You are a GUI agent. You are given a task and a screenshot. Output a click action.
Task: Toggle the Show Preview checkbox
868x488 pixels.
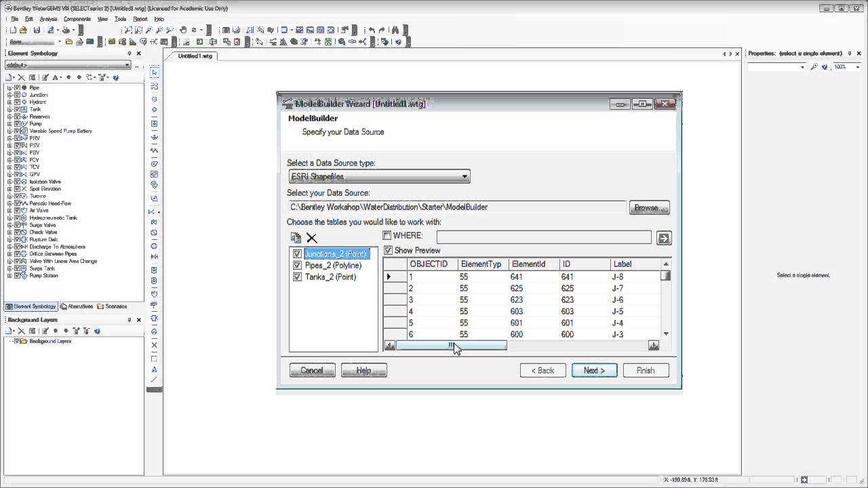[388, 251]
